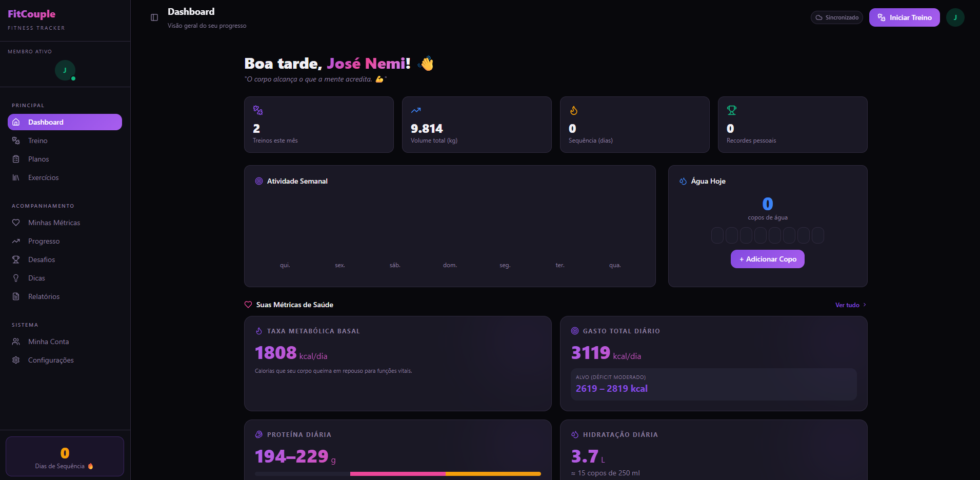
Task: Click the heart icon beside Suas Métricas de Saúde
Action: coord(248,305)
